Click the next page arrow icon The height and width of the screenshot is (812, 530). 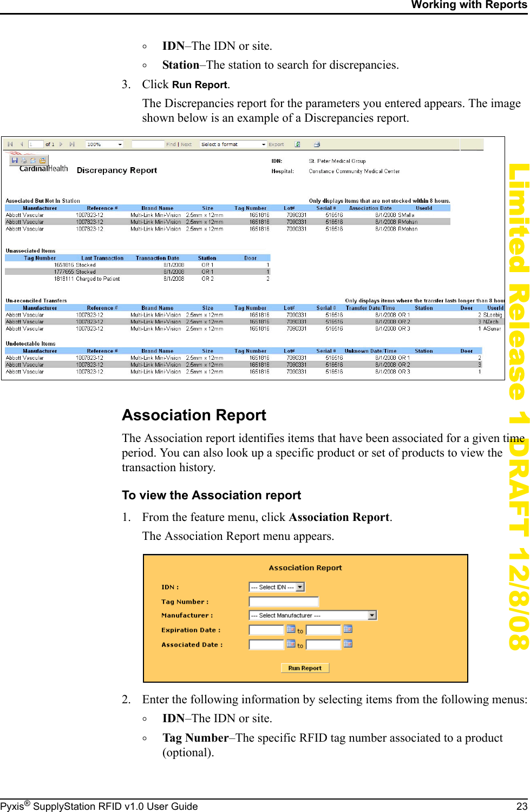coord(61,144)
